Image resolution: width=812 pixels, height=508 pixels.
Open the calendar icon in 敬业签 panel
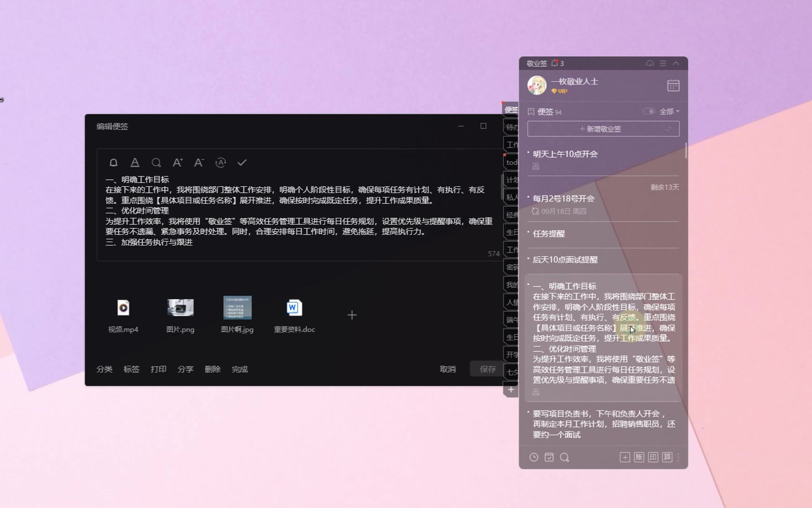click(x=673, y=86)
